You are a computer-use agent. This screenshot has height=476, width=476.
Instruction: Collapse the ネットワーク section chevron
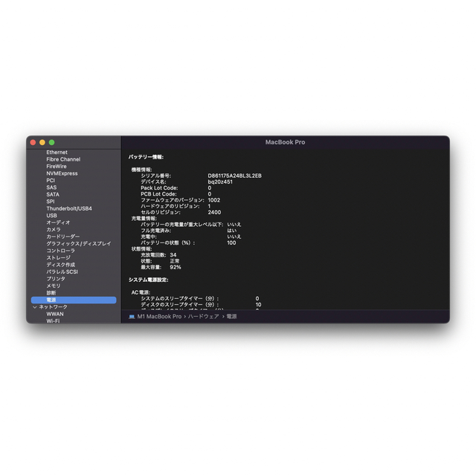tap(35, 307)
